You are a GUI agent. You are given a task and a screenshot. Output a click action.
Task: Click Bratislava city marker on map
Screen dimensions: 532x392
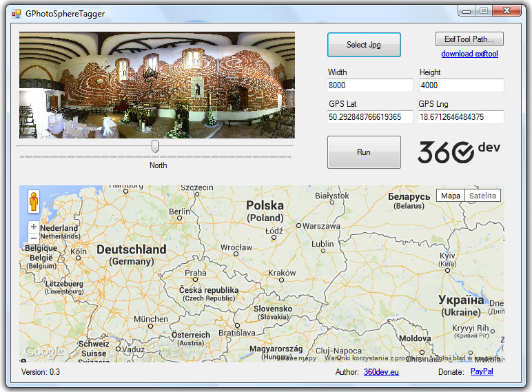(x=237, y=326)
